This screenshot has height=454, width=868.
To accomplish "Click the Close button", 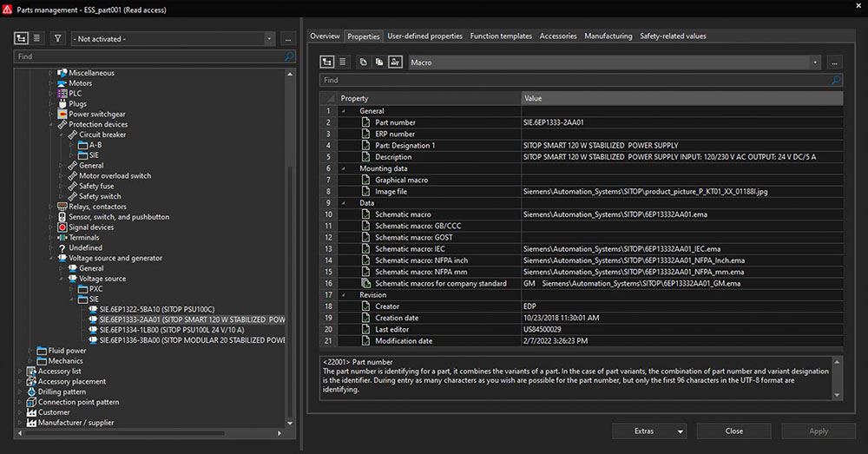I will click(x=734, y=431).
